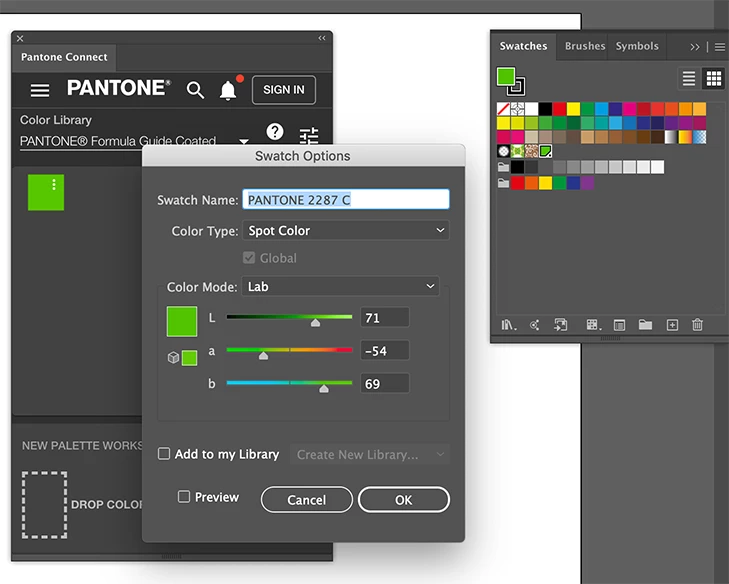Click the Pantone search magnifier icon
This screenshot has height=584, width=729.
pyautogui.click(x=195, y=90)
